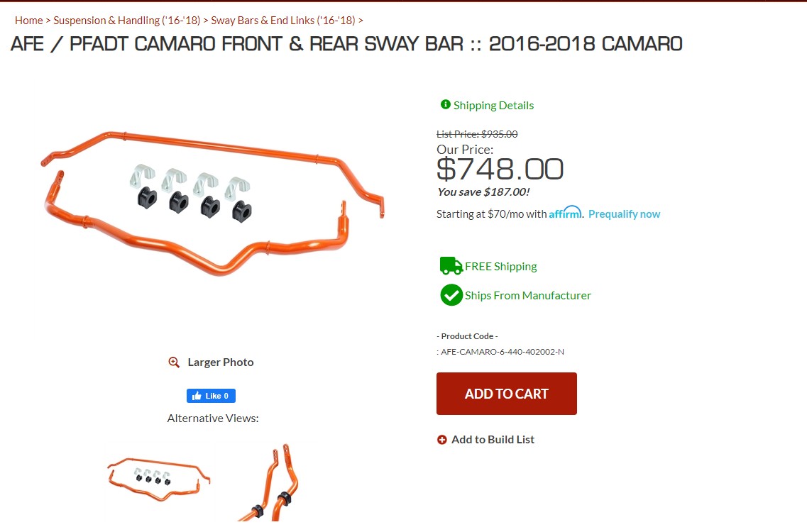Viewport: 807px width, 532px height.
Task: Go to Suspension & Handling ('16-'18) breadcrumb
Action: point(126,21)
